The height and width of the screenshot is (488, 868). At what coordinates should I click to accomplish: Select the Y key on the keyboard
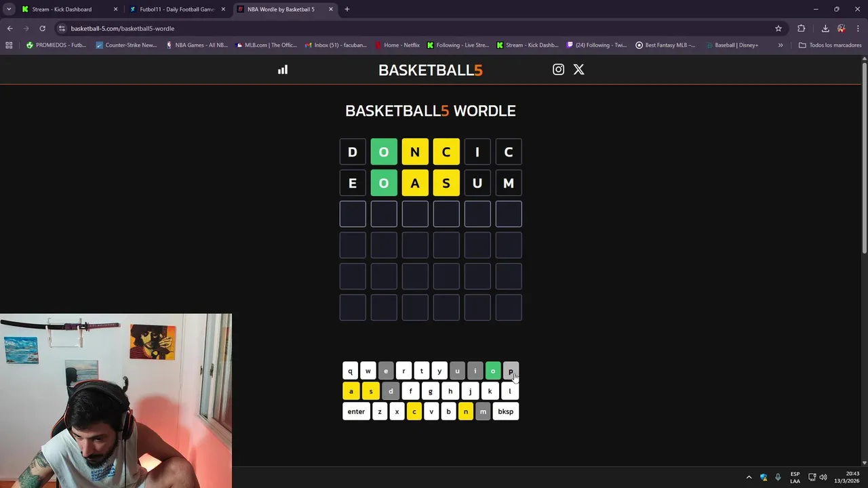tap(439, 371)
